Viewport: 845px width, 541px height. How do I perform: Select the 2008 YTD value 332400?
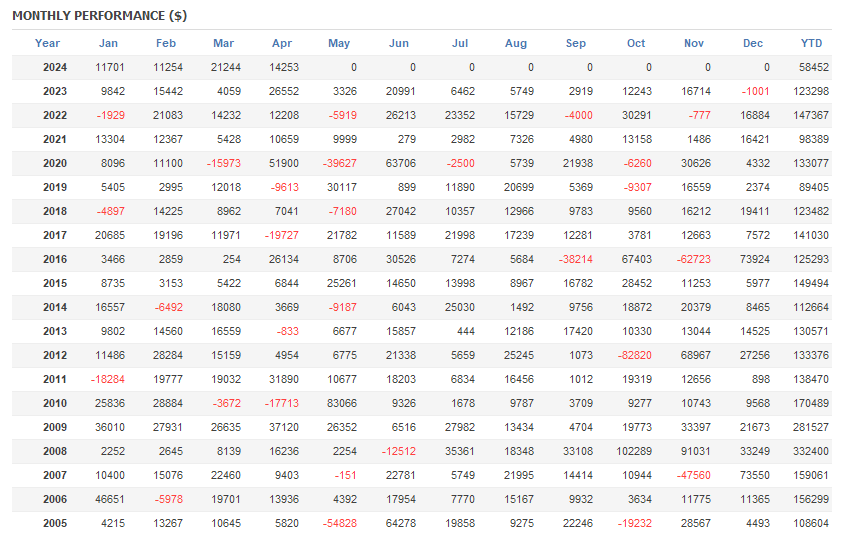[x=811, y=451]
